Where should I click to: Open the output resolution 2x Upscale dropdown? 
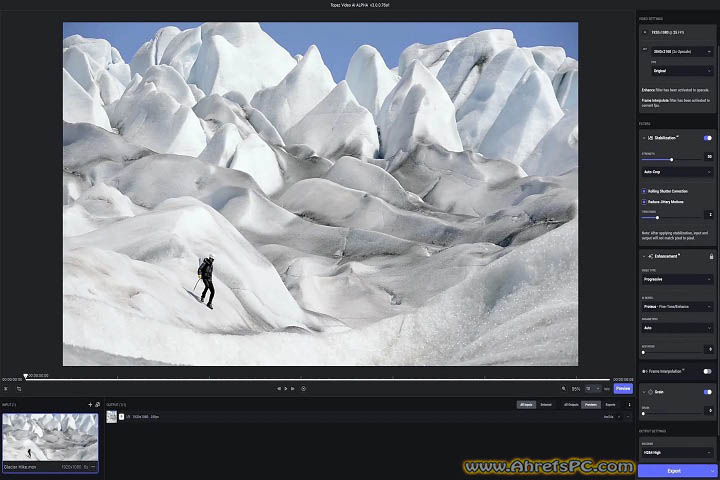682,51
